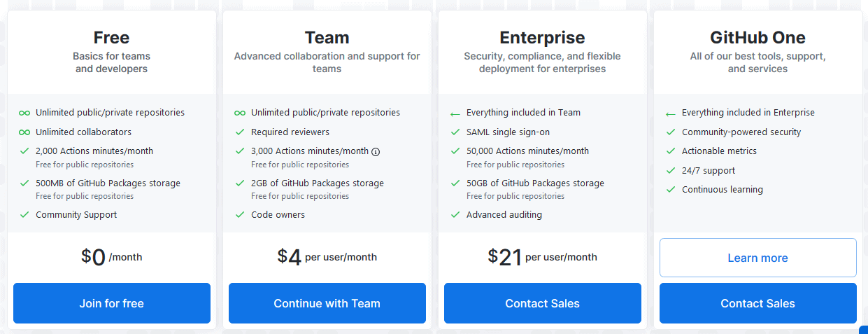Click infinity icon in Team plan repositories row
Screen dimensions: 868x334
[240, 113]
